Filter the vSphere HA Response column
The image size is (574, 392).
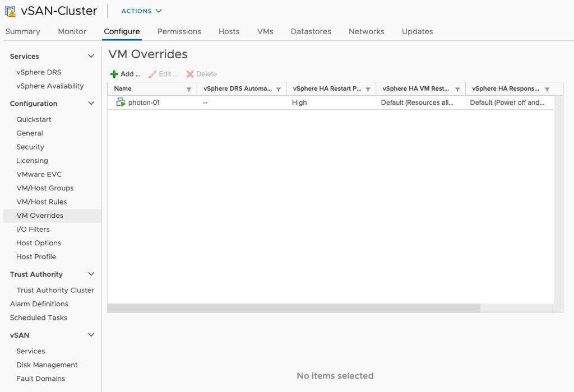(x=547, y=89)
